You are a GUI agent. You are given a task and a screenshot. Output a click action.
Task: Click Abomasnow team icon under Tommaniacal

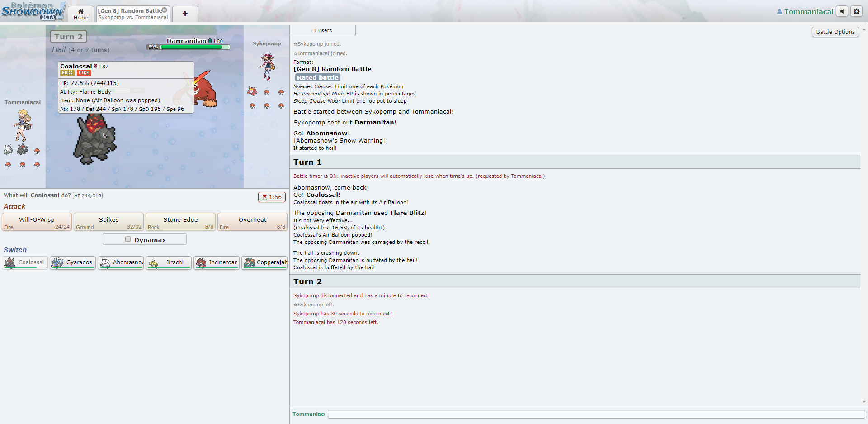[8, 149]
